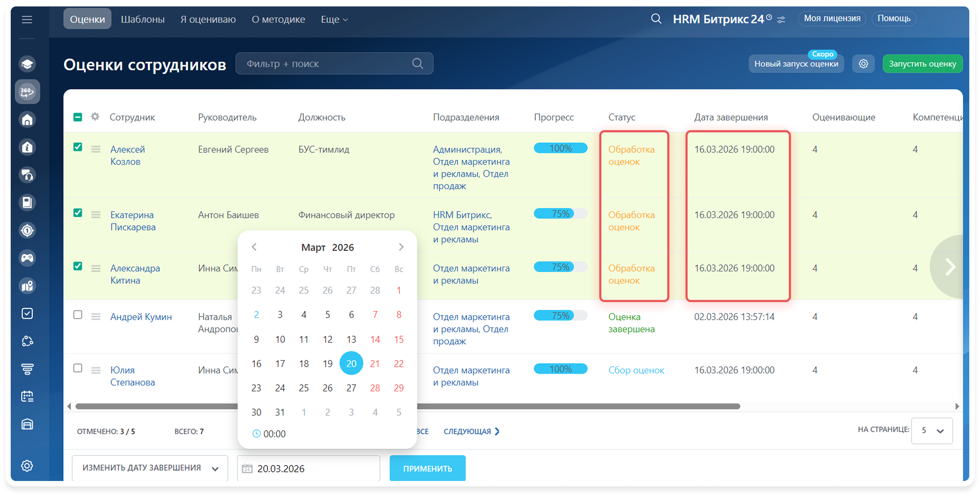Open the home sidebar icon

pos(27,120)
